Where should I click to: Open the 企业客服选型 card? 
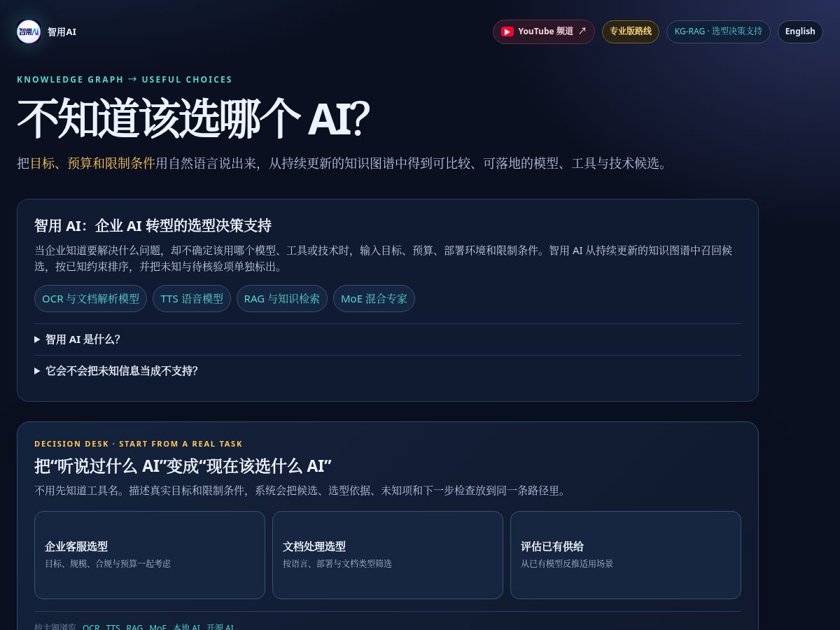pyautogui.click(x=150, y=555)
